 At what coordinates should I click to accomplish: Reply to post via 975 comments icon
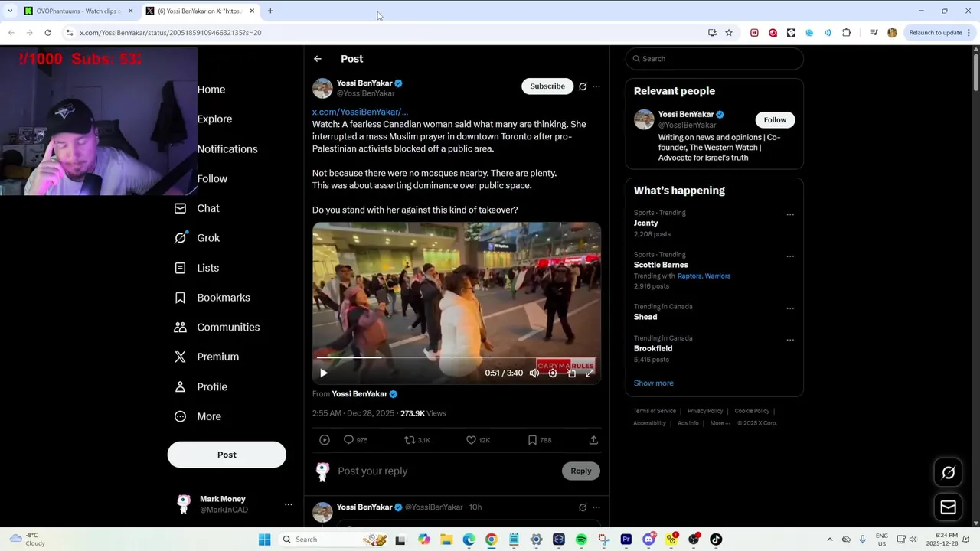(x=355, y=440)
